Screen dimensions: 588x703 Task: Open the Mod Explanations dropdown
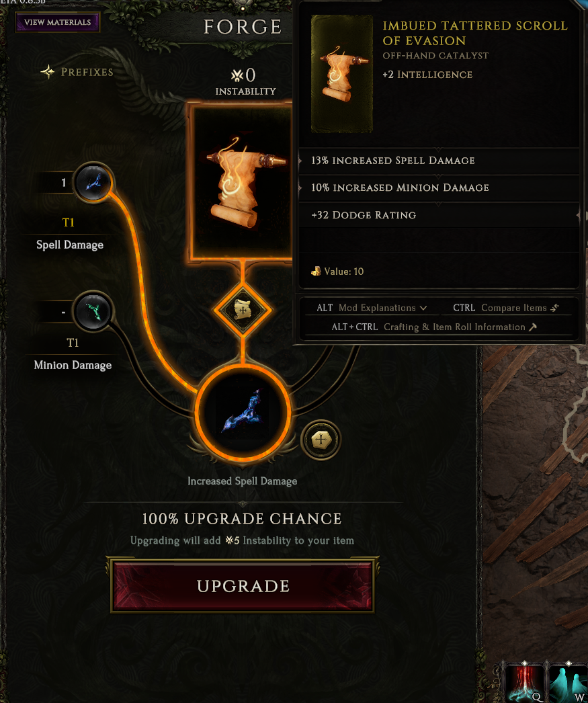[x=372, y=308]
